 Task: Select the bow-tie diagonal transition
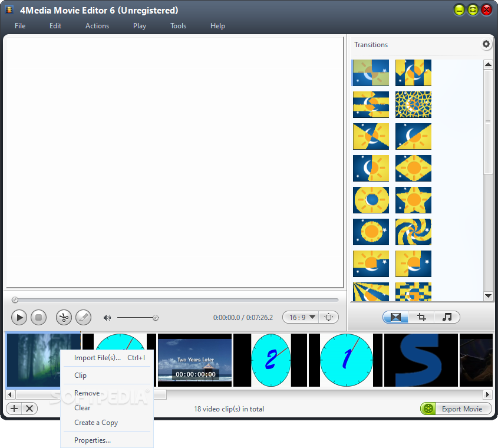click(x=371, y=136)
